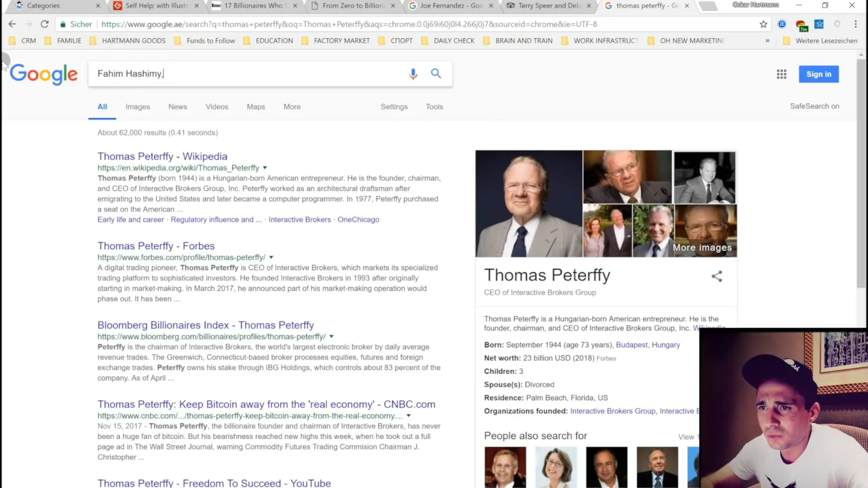Switch to the Maps results tab
This screenshot has height=488, width=868.
(x=256, y=107)
